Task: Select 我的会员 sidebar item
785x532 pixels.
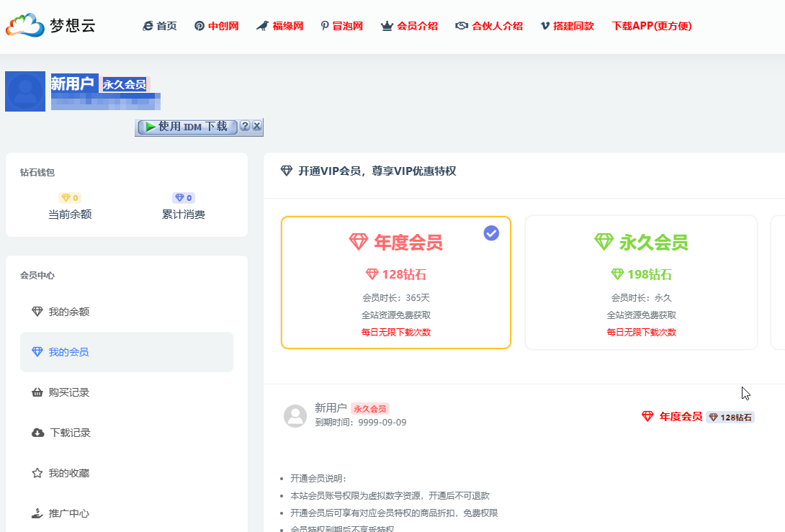Action: [x=127, y=352]
